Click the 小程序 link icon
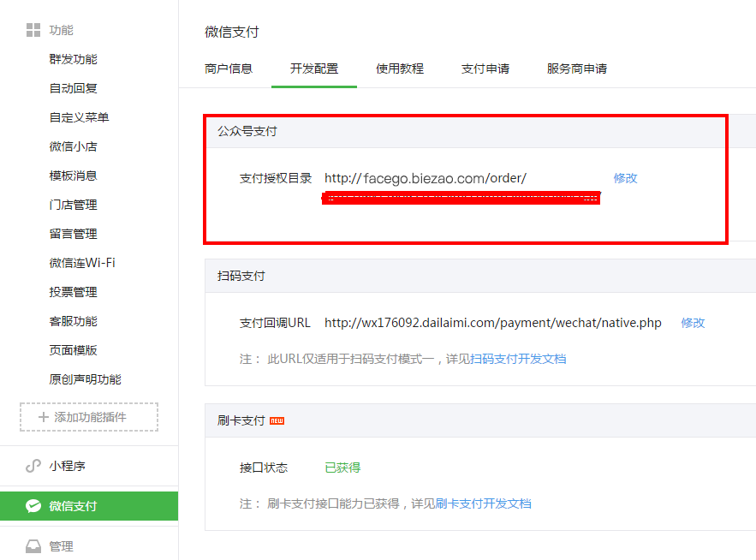 pyautogui.click(x=33, y=466)
